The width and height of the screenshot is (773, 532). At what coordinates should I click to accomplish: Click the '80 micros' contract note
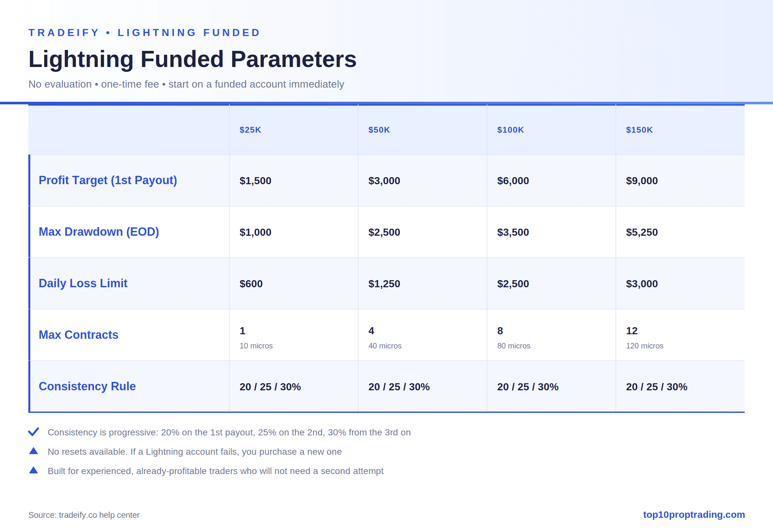(x=514, y=346)
